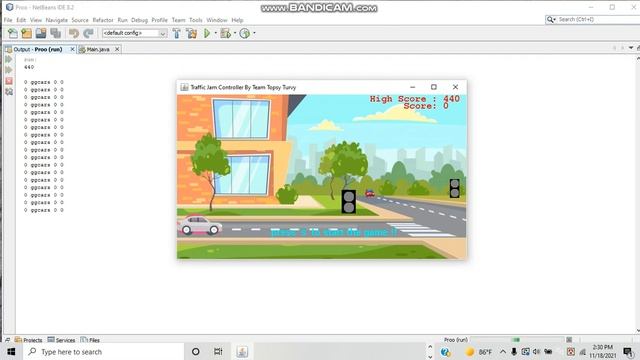Click the microphone tray icon

[514, 351]
